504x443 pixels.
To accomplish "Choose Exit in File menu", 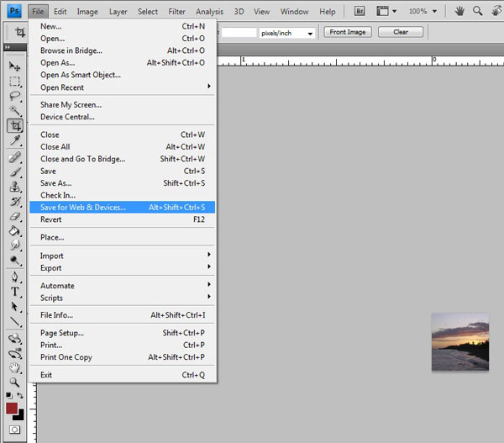I will point(122,375).
